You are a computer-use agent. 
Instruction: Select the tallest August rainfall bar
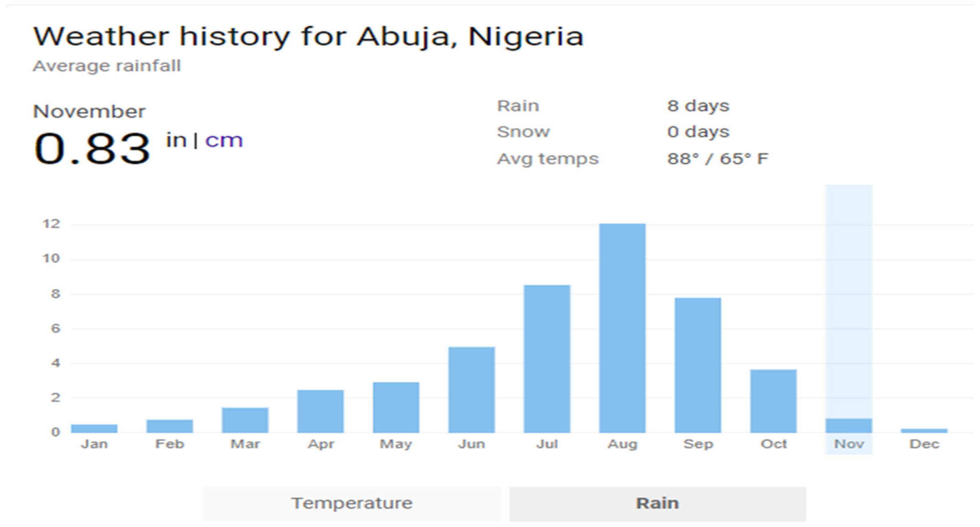click(x=622, y=328)
